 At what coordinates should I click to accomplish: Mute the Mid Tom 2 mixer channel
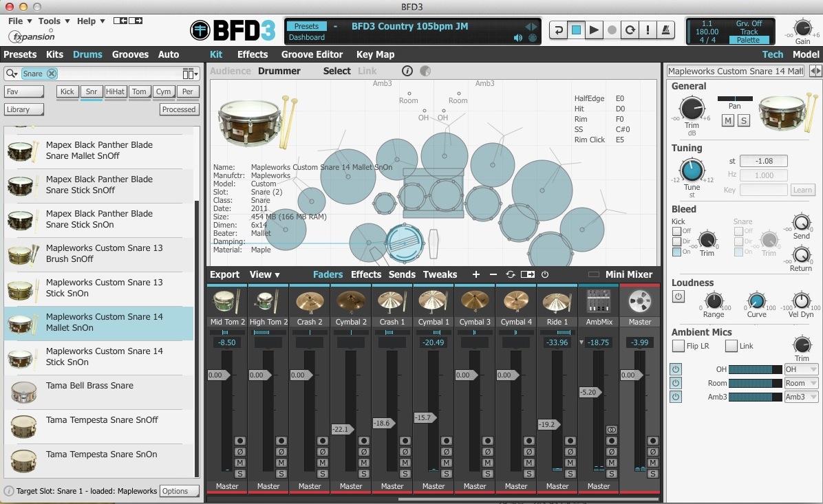[240, 463]
